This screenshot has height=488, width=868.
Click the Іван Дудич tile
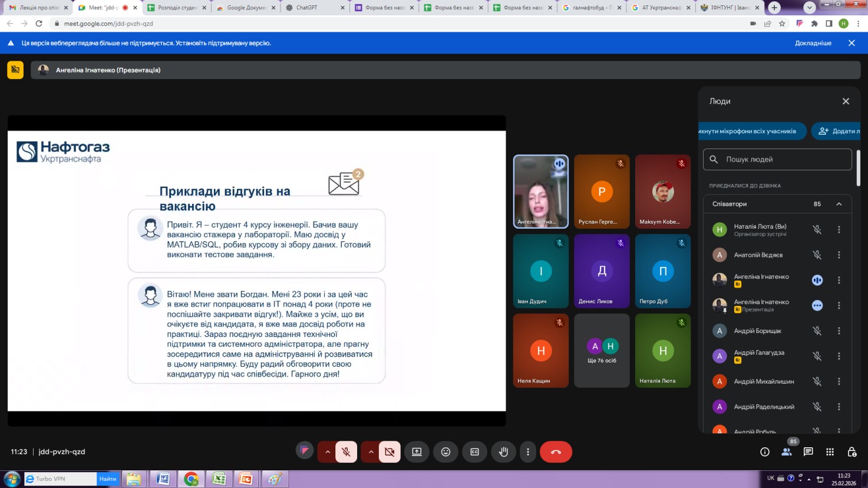541,271
